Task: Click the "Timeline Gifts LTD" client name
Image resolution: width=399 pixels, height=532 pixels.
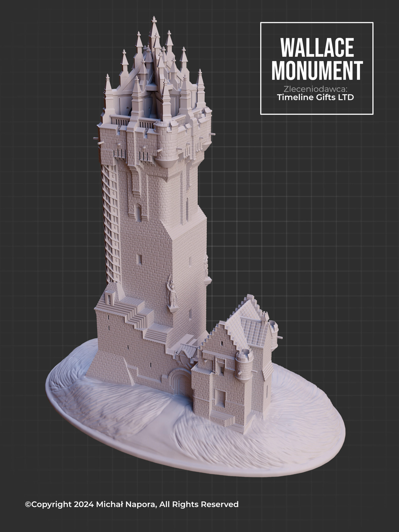Action: pyautogui.click(x=315, y=97)
